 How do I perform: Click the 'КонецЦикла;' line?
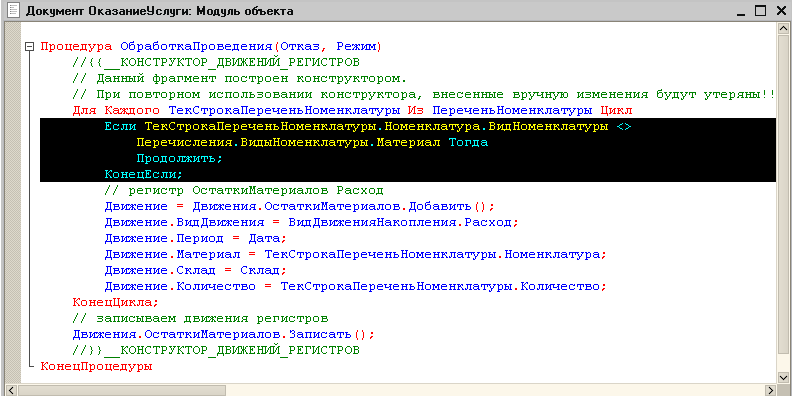(116, 303)
